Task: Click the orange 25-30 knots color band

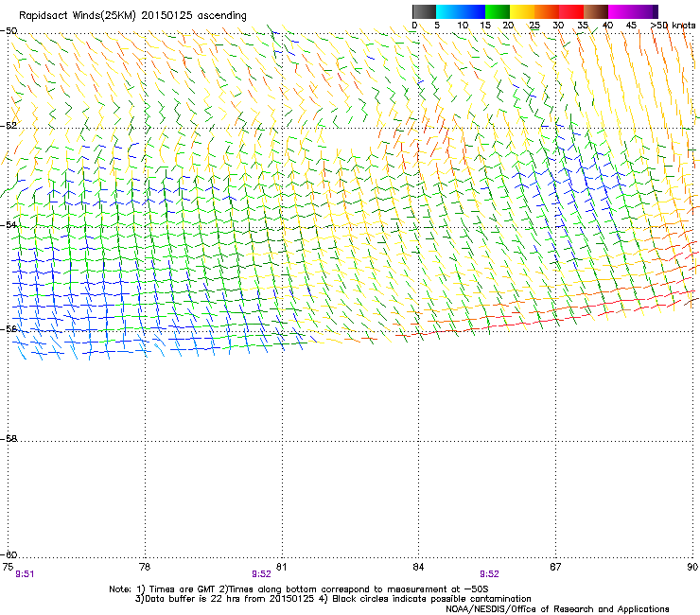Action: pos(547,11)
